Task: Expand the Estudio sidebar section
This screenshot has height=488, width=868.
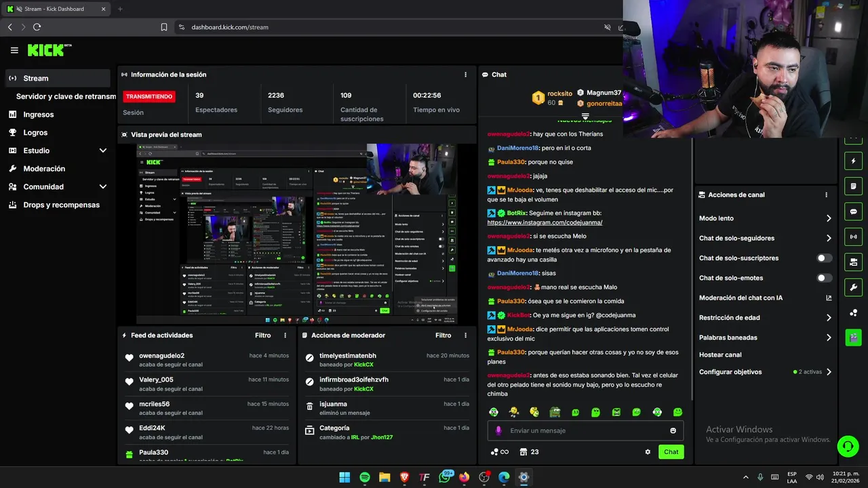Action: click(103, 150)
